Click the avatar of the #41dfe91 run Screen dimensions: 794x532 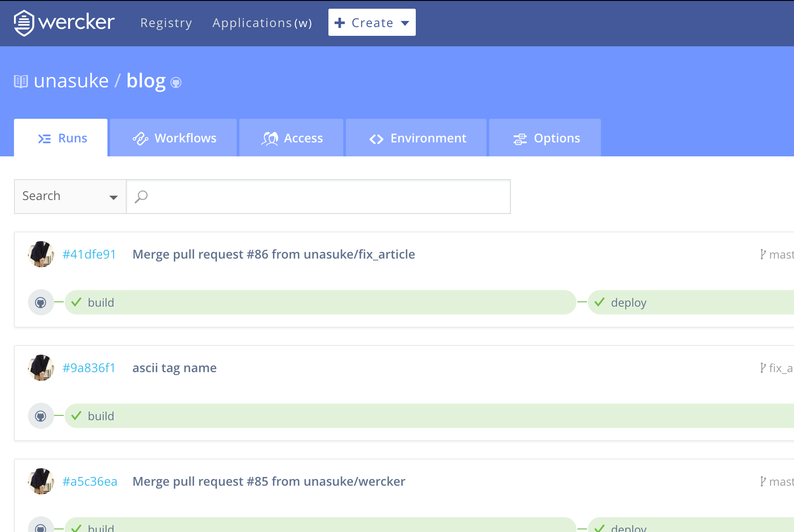(x=41, y=254)
